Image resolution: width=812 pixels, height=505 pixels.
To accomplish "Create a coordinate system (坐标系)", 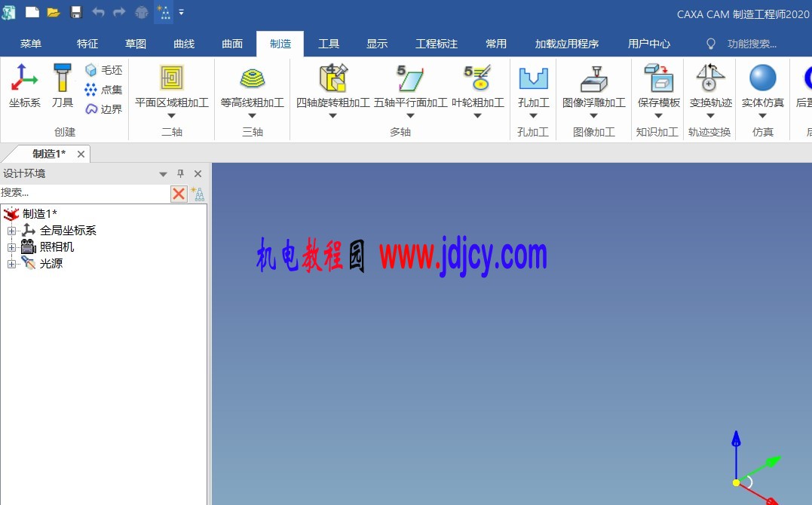I will (x=24, y=85).
